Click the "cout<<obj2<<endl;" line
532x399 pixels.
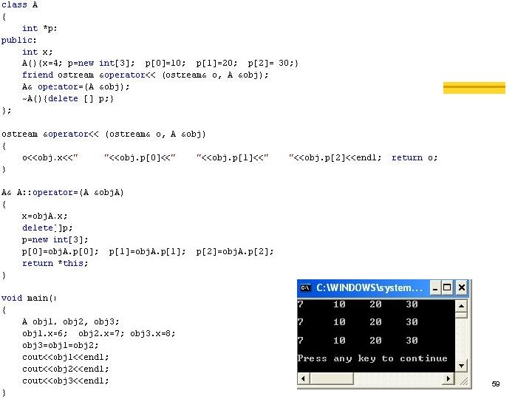point(66,369)
